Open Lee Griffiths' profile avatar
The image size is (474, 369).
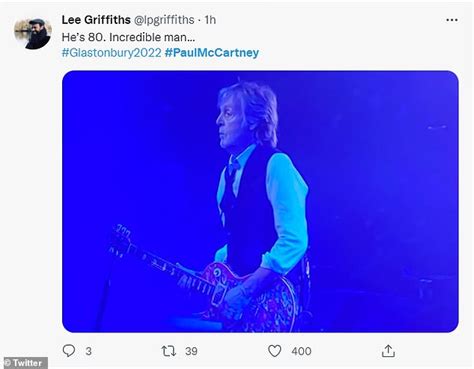pyautogui.click(x=33, y=33)
